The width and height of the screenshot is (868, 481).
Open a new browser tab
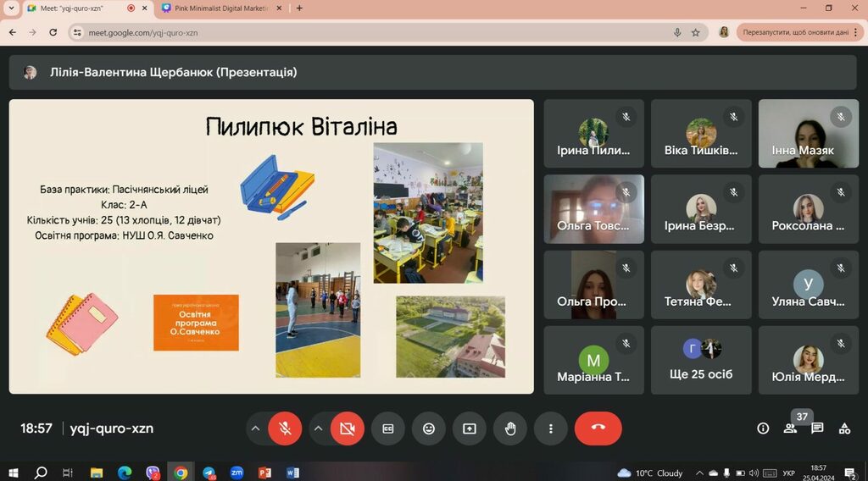pyautogui.click(x=299, y=8)
